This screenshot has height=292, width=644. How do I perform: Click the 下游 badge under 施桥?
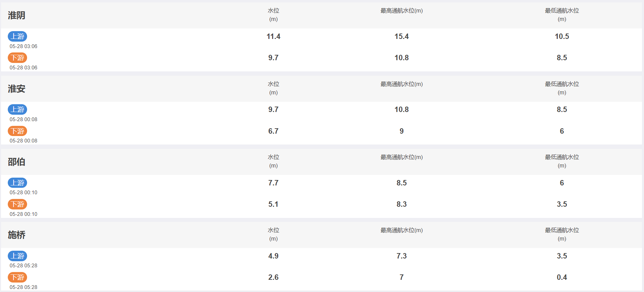(x=18, y=277)
